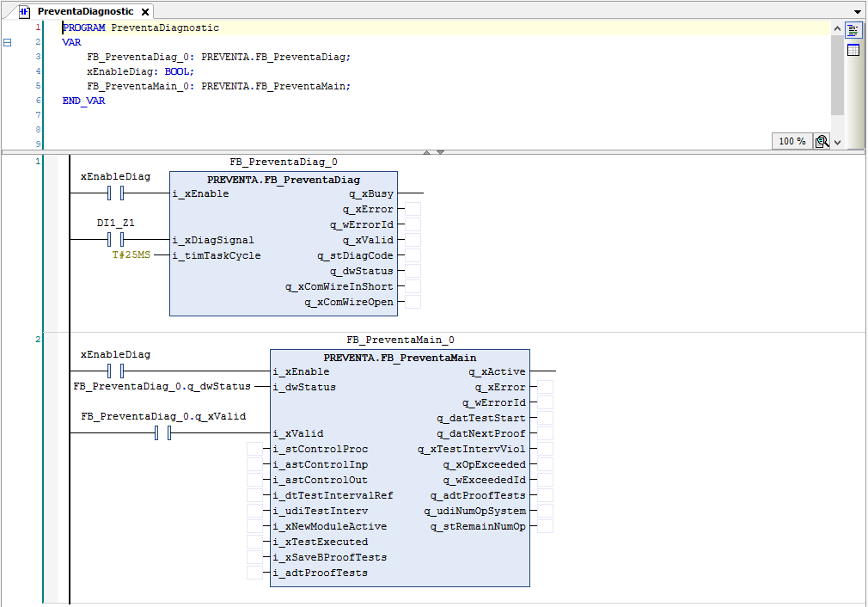Select the xEnableDiag contact in rung 1
868x607 pixels.
coord(116,193)
